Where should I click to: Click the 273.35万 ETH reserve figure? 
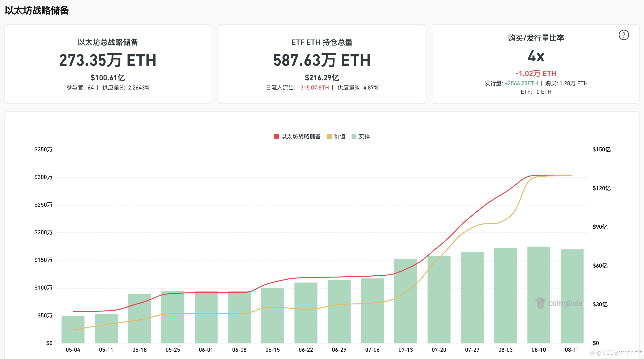click(x=108, y=60)
